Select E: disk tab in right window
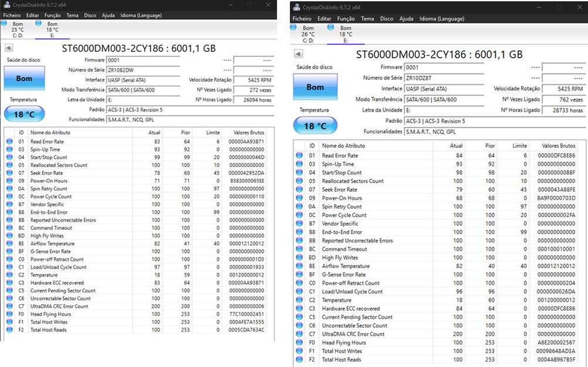 click(345, 34)
